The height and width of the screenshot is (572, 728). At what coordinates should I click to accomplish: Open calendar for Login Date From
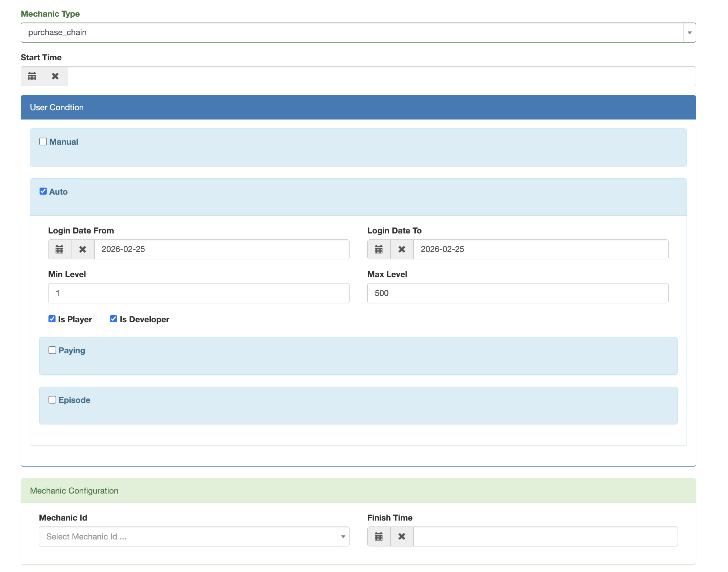click(60, 249)
